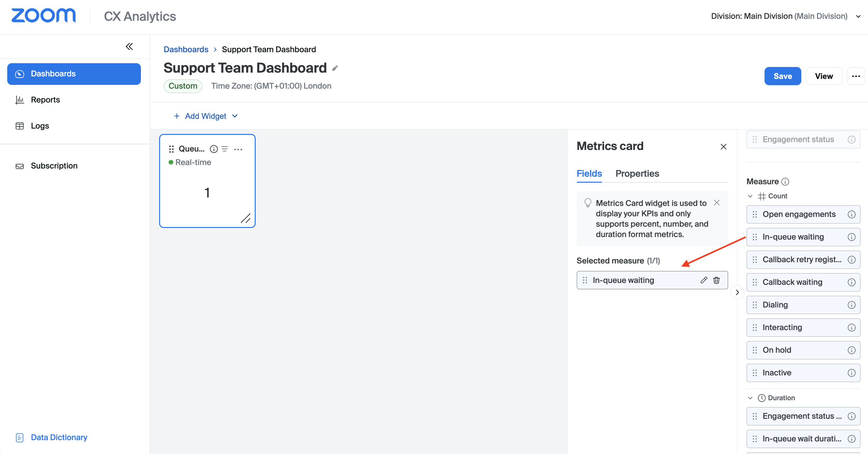
Task: Open Reports in the sidebar
Action: (45, 100)
